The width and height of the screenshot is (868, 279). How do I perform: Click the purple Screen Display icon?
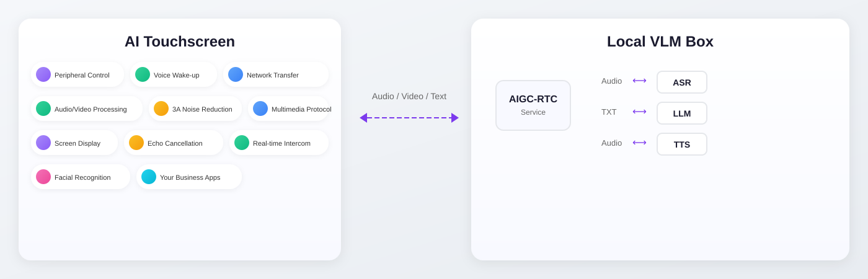(x=43, y=143)
